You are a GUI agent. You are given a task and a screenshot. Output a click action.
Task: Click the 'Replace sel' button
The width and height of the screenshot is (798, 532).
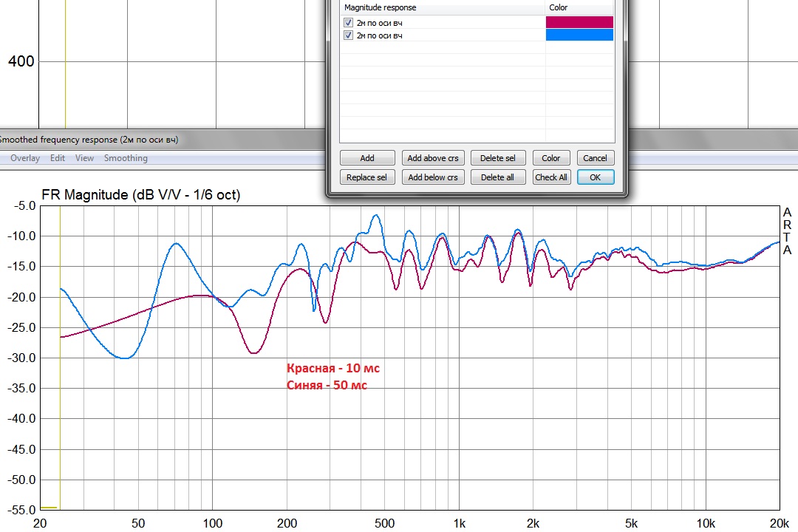367,177
